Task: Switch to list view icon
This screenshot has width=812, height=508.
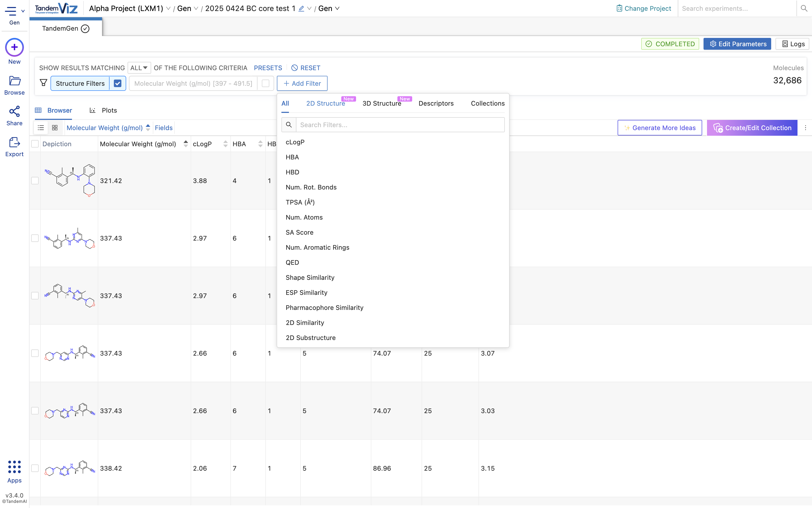Action: 41,128
